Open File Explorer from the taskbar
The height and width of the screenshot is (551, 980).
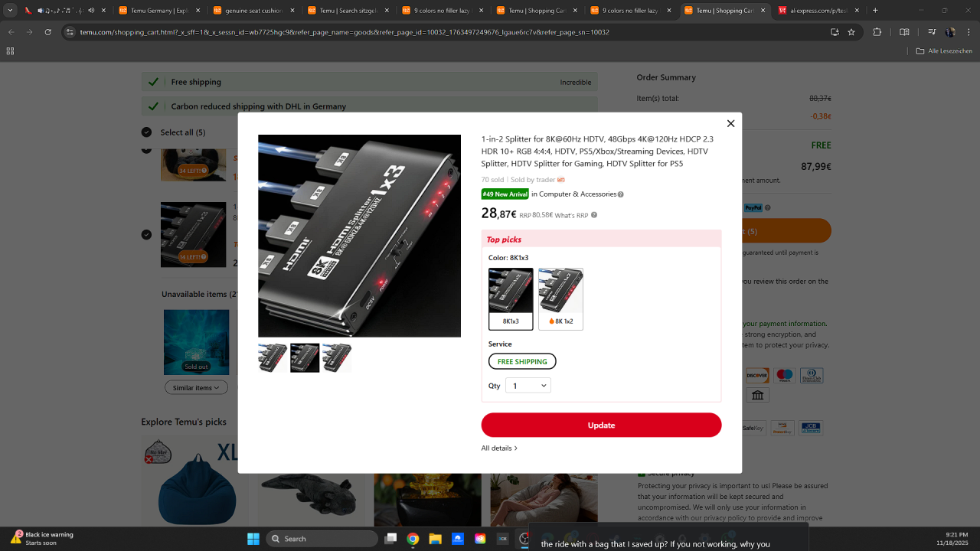pos(435,539)
